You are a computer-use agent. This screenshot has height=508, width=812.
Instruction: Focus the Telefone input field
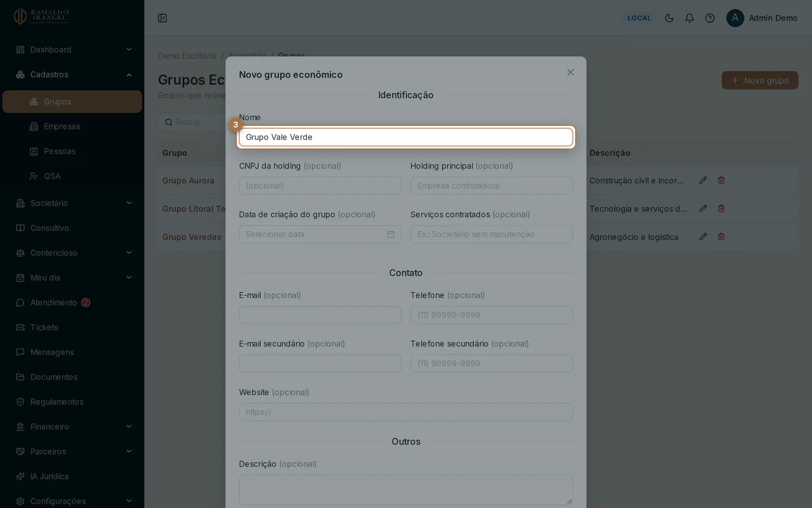tap(492, 315)
